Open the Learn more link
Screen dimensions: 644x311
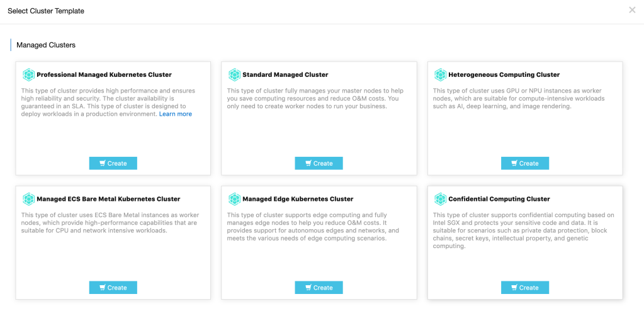click(176, 114)
